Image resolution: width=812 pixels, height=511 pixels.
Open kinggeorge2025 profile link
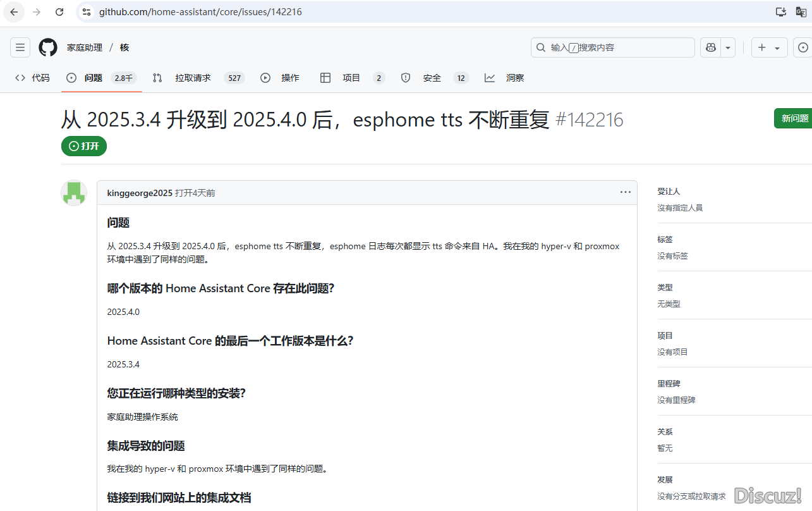point(140,193)
